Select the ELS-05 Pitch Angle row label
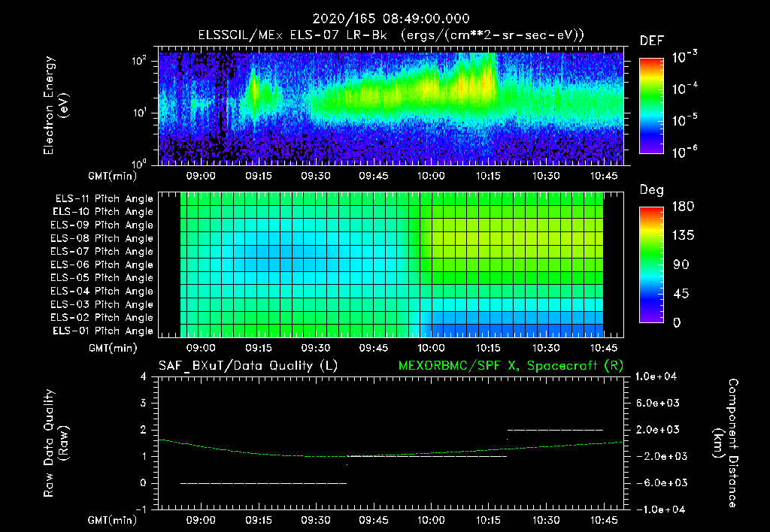Image resolution: width=770 pixels, height=532 pixels. [102, 278]
